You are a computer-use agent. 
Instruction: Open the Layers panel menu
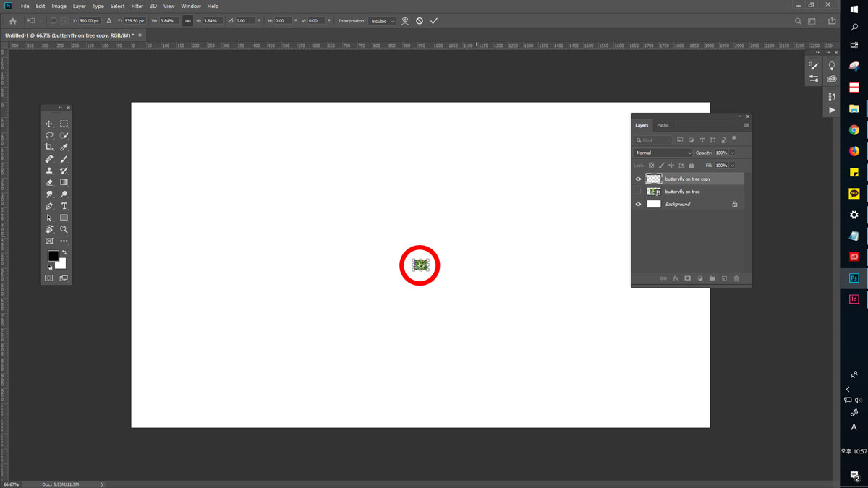tap(746, 125)
